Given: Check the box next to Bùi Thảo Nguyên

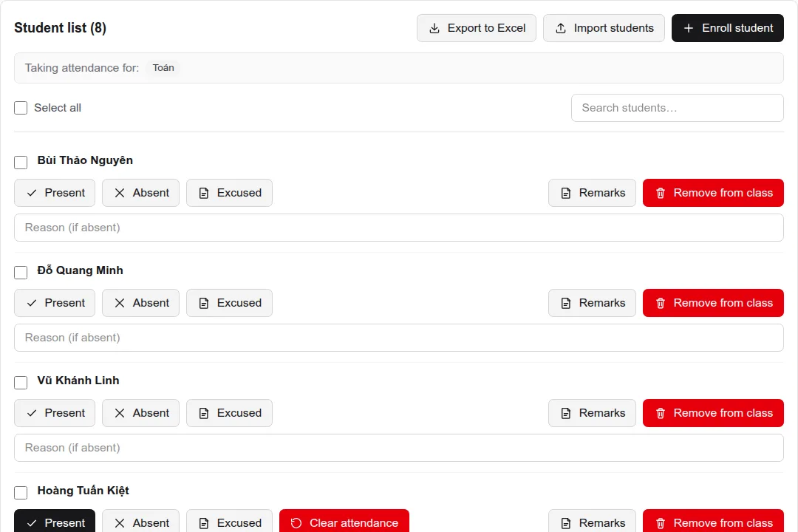Looking at the screenshot, I should [21, 163].
